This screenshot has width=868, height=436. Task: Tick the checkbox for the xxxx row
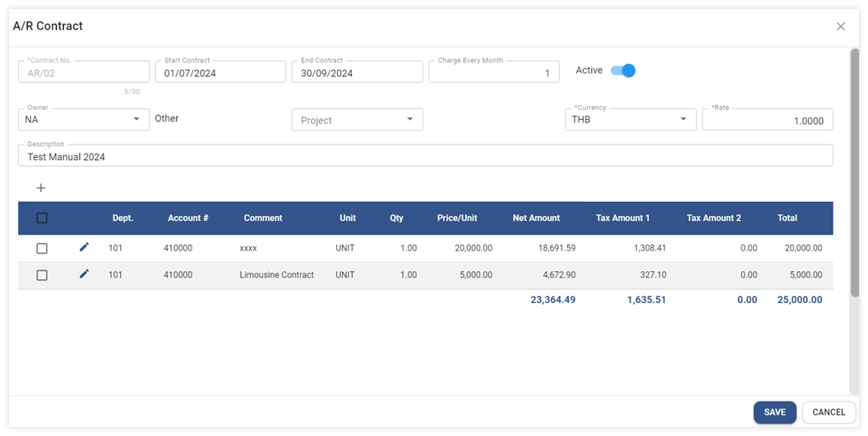coord(42,248)
